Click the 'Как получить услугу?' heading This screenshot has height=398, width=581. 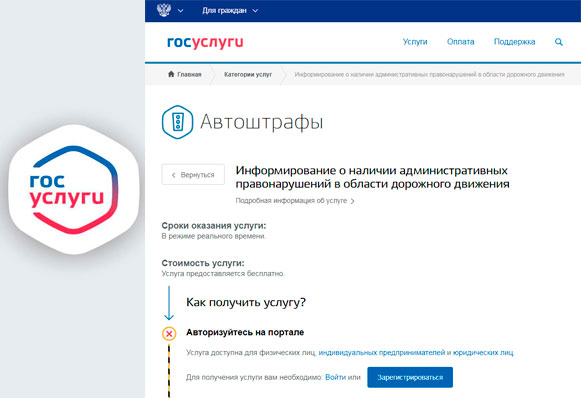(246, 302)
